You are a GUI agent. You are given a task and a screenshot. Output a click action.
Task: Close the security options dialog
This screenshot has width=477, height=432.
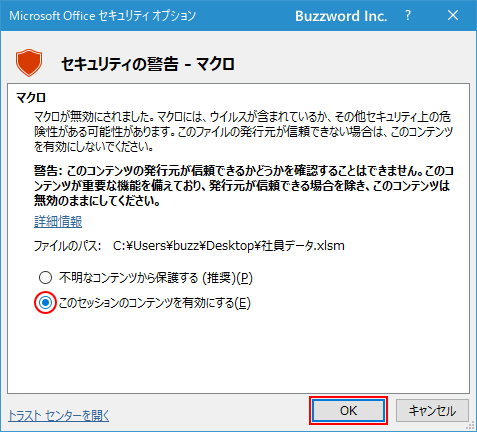pyautogui.click(x=453, y=15)
